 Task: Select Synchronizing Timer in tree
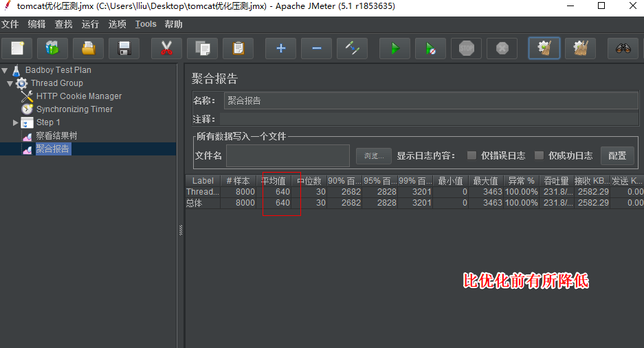[74, 109]
